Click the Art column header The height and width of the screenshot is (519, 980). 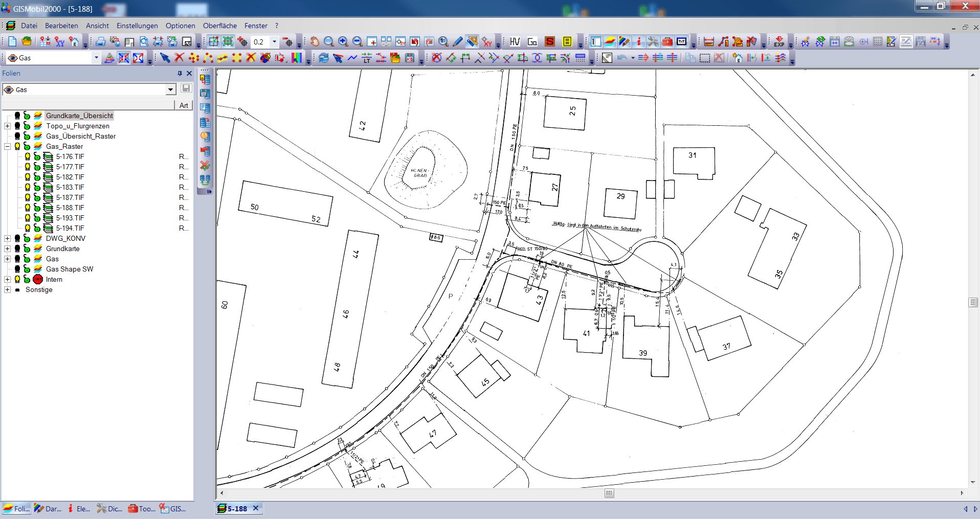tap(184, 105)
